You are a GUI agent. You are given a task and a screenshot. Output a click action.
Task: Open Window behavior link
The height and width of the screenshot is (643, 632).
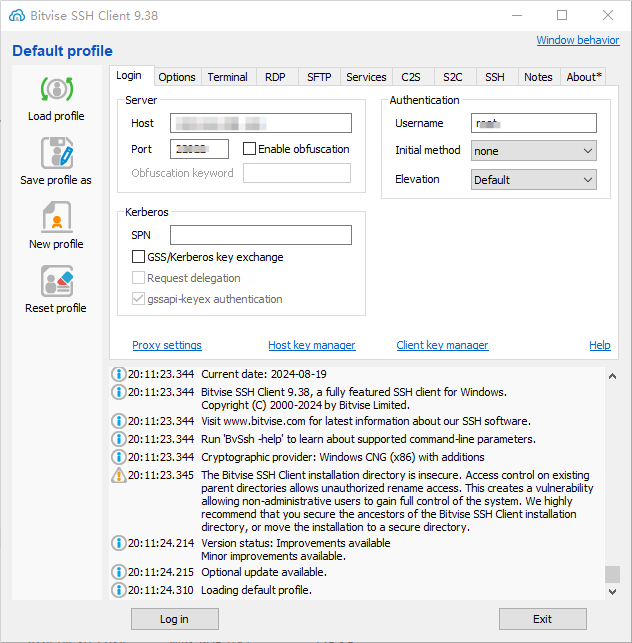pos(578,40)
